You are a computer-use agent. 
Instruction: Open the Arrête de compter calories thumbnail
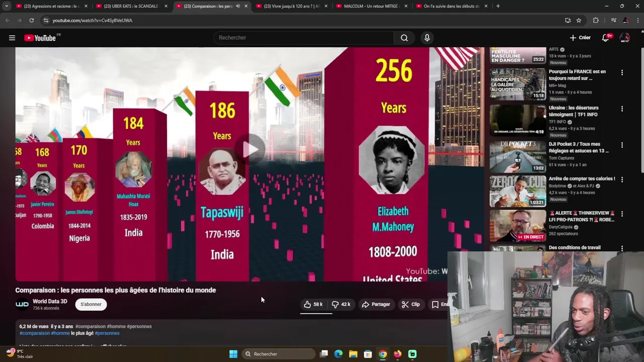(x=518, y=191)
